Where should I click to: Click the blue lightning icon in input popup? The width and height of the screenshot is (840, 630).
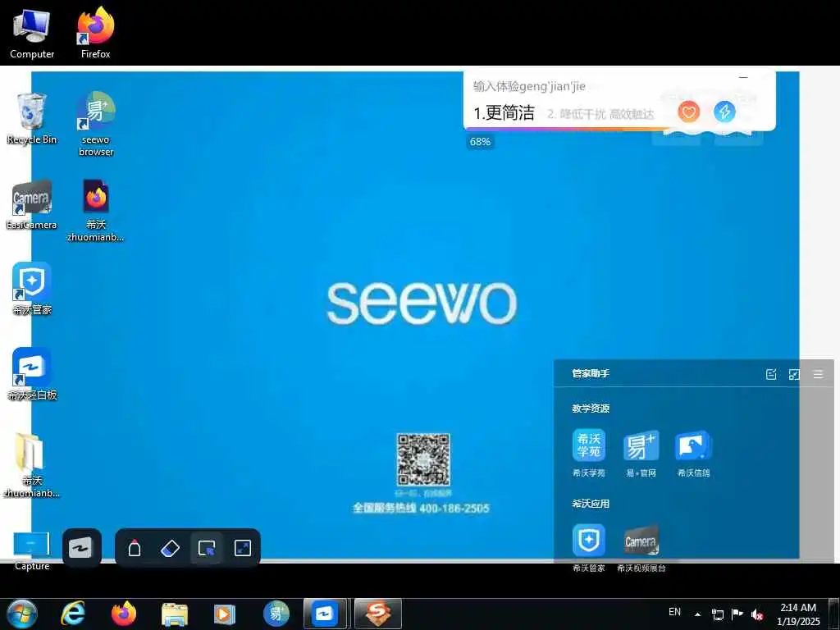pyautogui.click(x=724, y=112)
